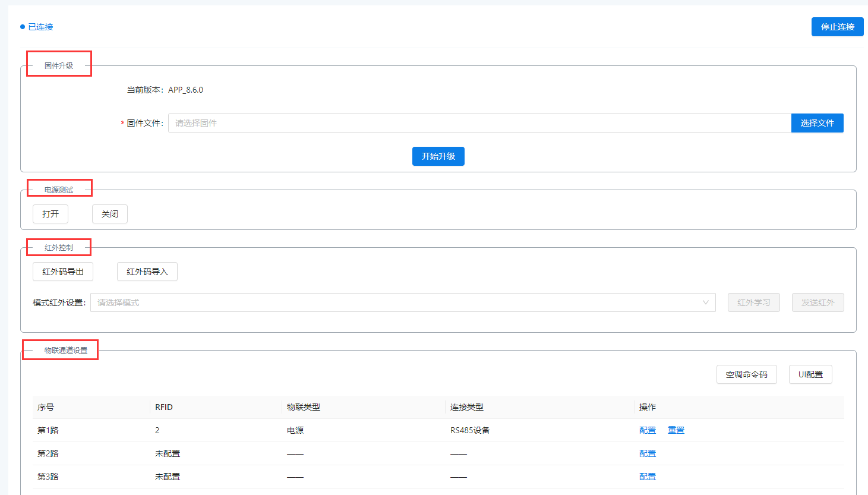Click the 发送红外 button
Image resolution: width=868 pixels, height=495 pixels.
coord(818,302)
